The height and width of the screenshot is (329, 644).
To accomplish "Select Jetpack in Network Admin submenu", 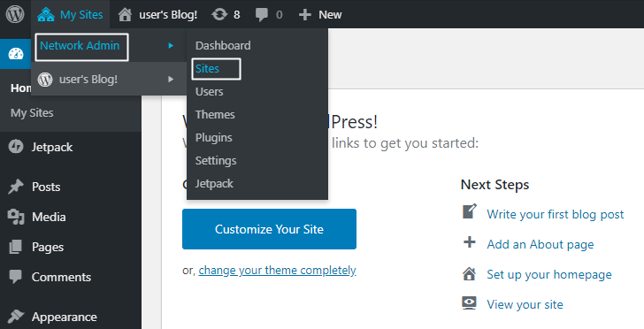I will 214,184.
